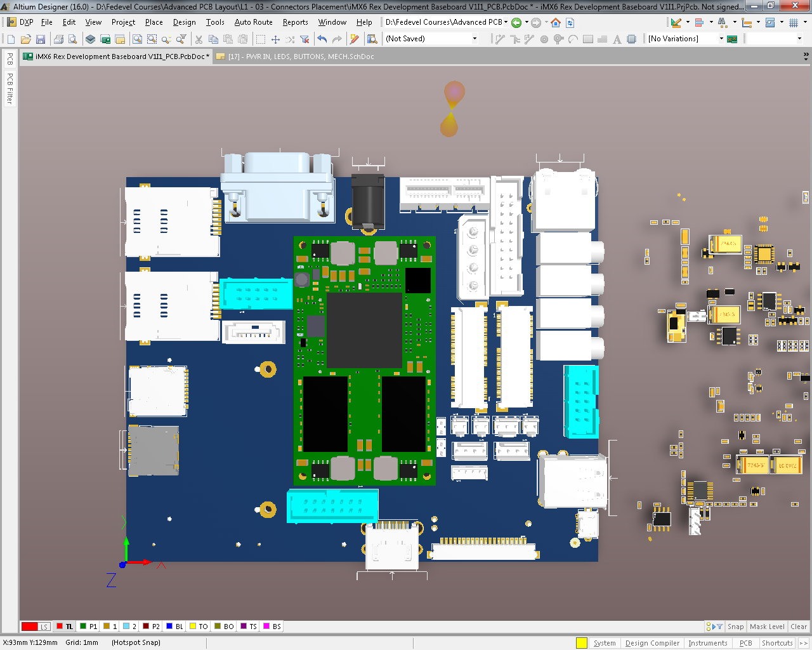Click the green Back navigation arrow

coord(516,23)
